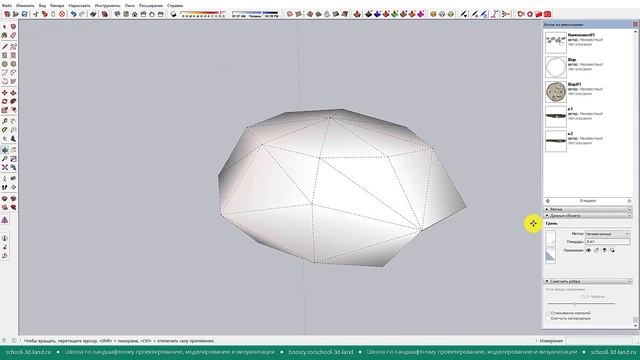Image resolution: width=640 pixels, height=360 pixels.
Task: Toggle the X-ray face style
Action: (x=290, y=14)
